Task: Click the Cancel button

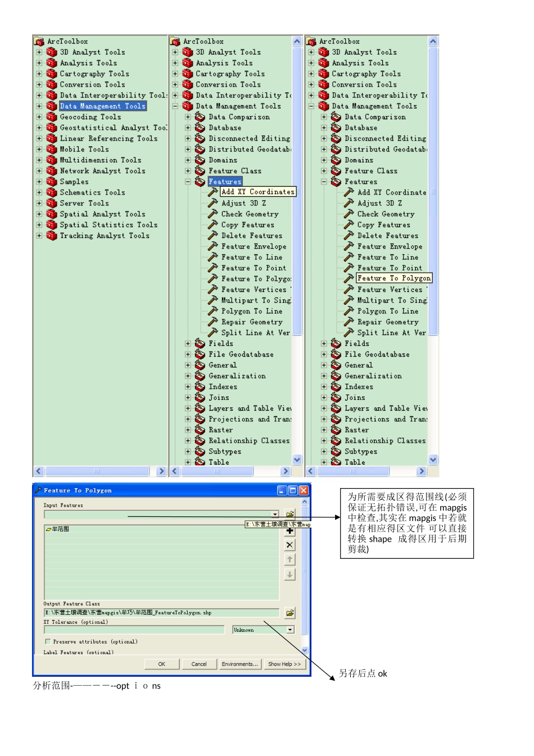Action: pyautogui.click(x=199, y=664)
